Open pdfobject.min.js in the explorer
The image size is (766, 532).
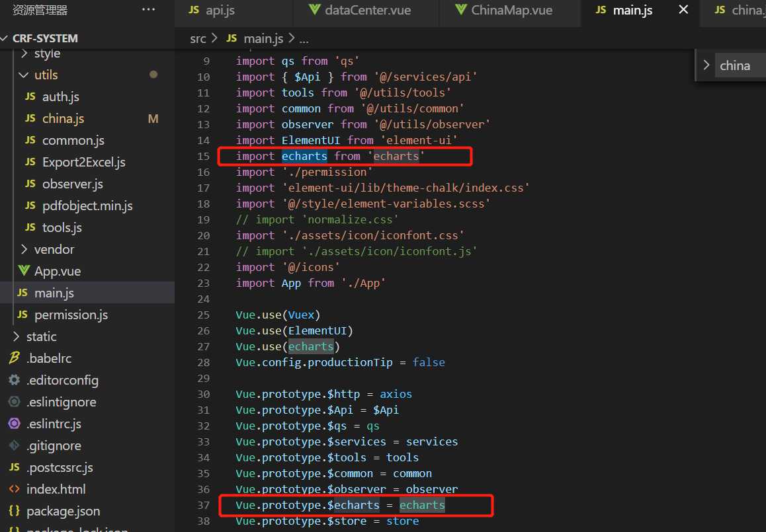[x=87, y=206]
